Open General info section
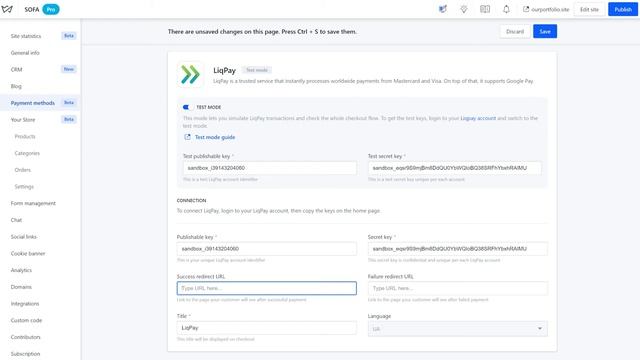 point(25,53)
